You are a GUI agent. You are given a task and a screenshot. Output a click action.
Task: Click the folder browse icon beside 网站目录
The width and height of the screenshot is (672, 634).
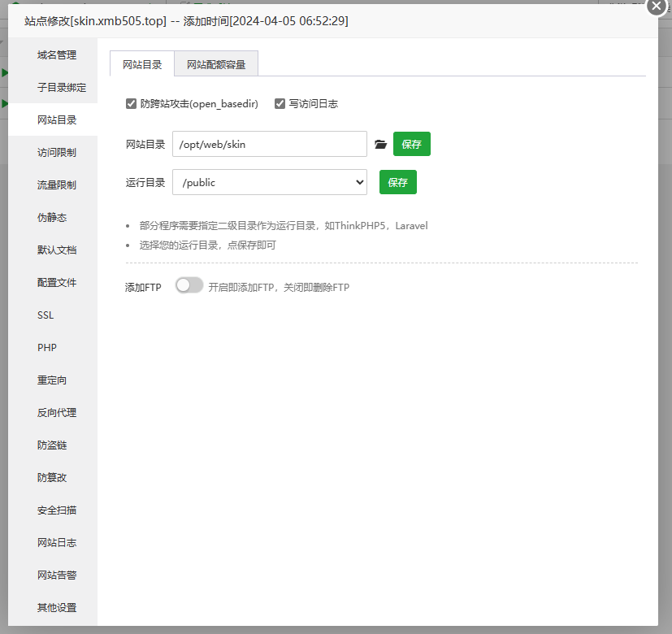380,145
